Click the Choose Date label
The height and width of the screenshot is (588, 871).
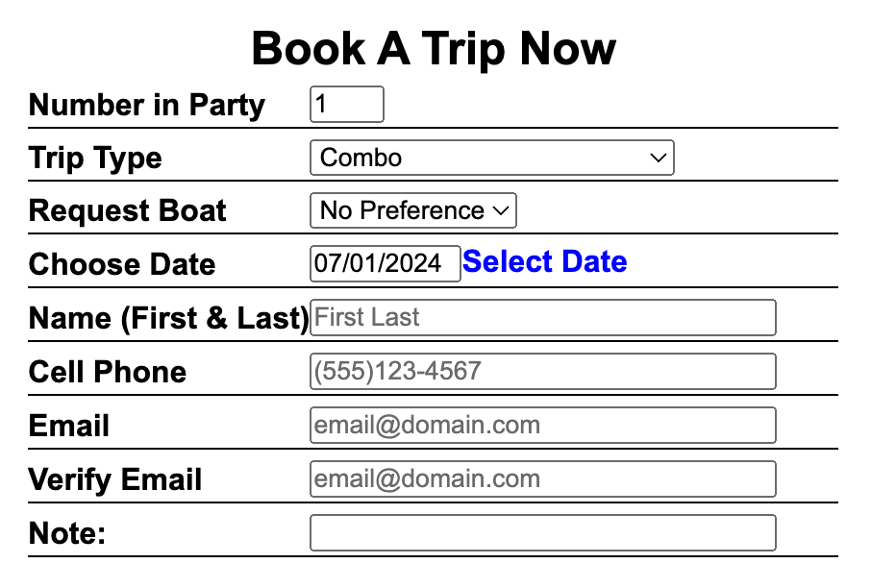(122, 264)
